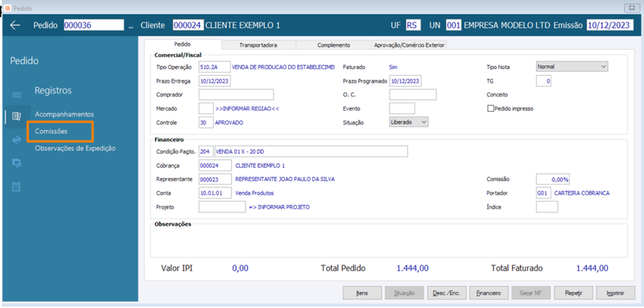
Task: Open the Tipo Nota dropdown
Action: [572, 67]
